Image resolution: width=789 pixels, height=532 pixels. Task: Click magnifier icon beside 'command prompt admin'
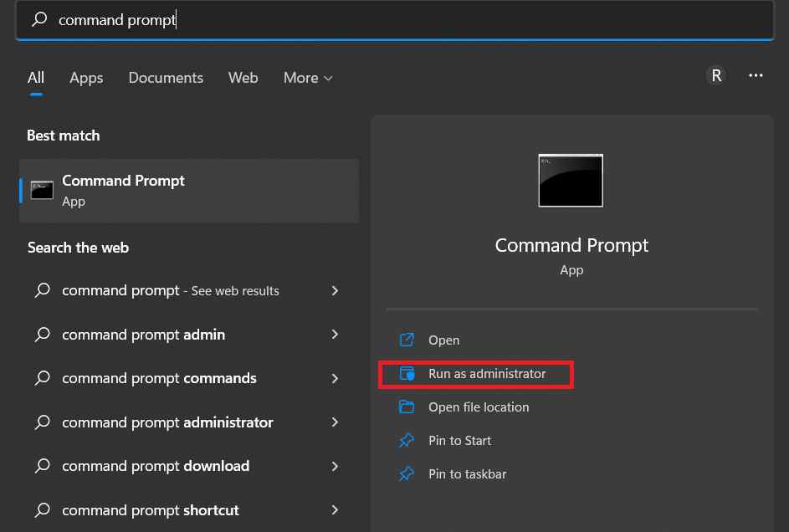coord(43,335)
